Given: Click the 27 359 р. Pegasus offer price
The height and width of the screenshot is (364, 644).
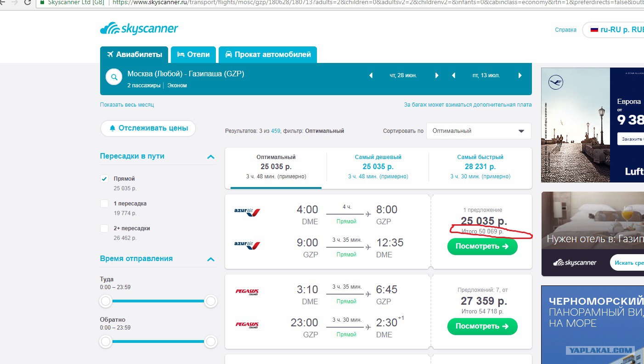Looking at the screenshot, I should pos(484,301).
